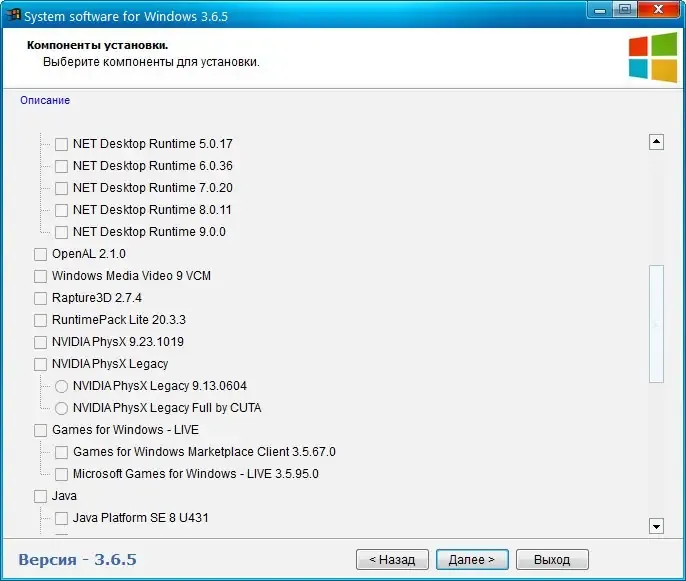Click the 'NET Desktop Runtime 9.0.0' label text
This screenshot has height=581, width=686.
(x=149, y=231)
